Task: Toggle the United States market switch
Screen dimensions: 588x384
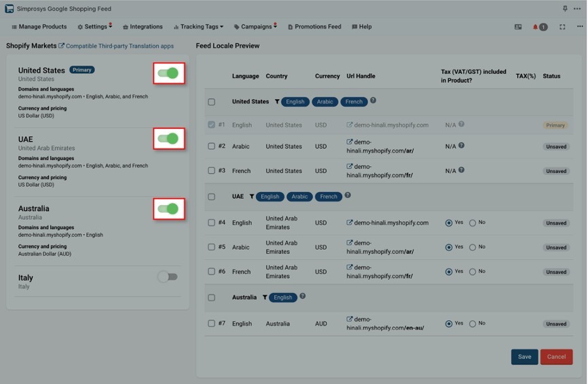Action: point(168,73)
